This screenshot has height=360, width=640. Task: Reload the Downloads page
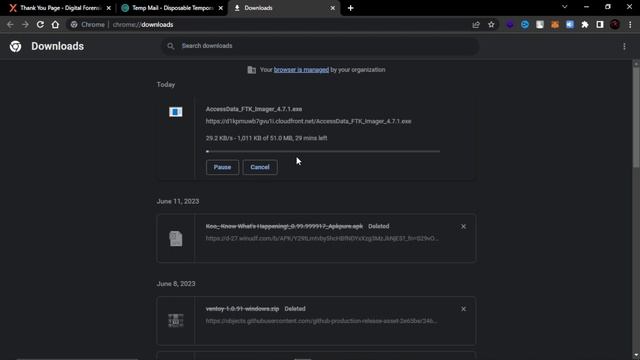[x=40, y=25]
